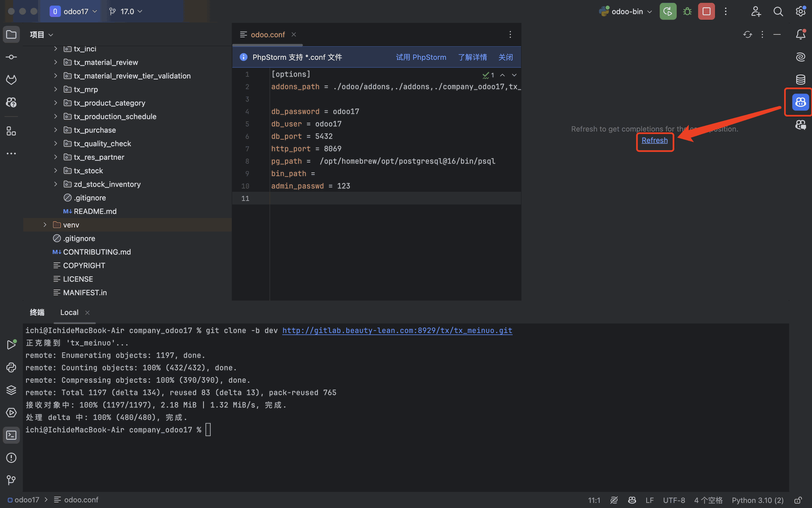Click 了解详情 link in banner
812x508 pixels.
click(x=472, y=57)
